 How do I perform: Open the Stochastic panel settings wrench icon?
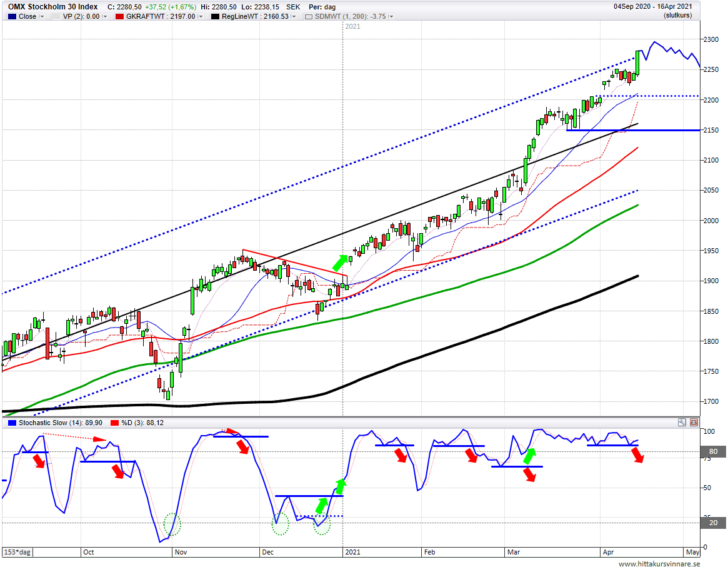click(x=682, y=423)
